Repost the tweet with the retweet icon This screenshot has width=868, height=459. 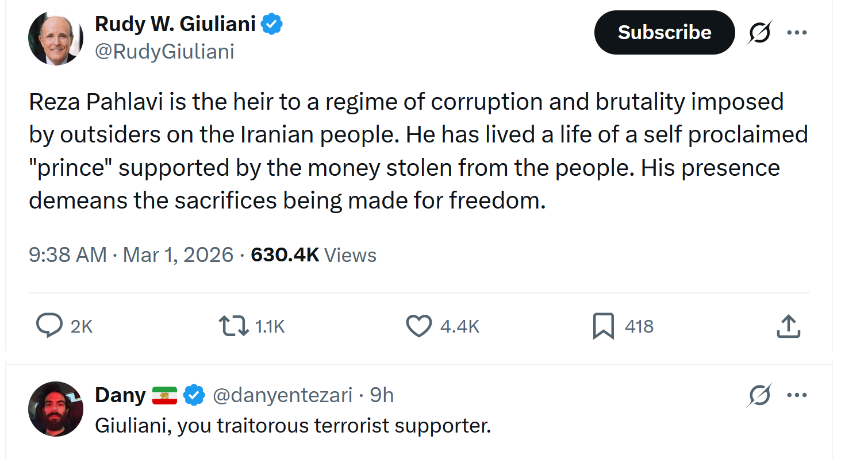pos(235,326)
